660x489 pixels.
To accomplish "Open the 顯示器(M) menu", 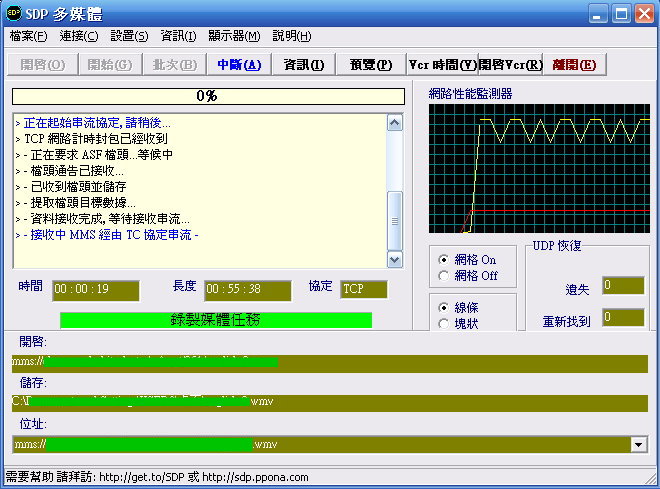I will [234, 36].
